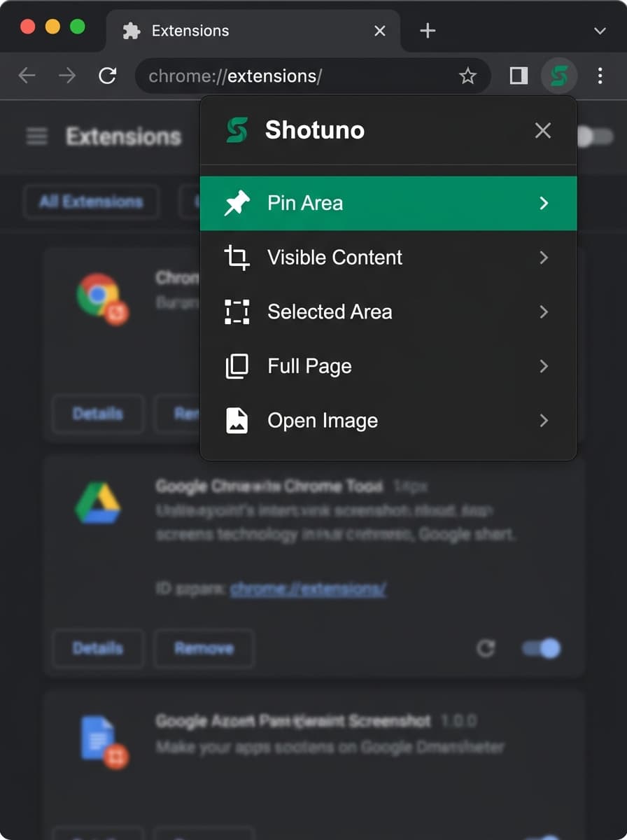Choose Open Image option
The height and width of the screenshot is (840, 627).
tap(388, 421)
